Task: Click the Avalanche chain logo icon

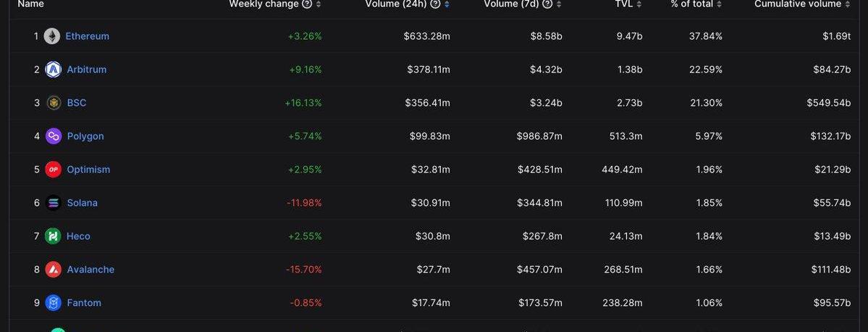Action: pyautogui.click(x=54, y=270)
